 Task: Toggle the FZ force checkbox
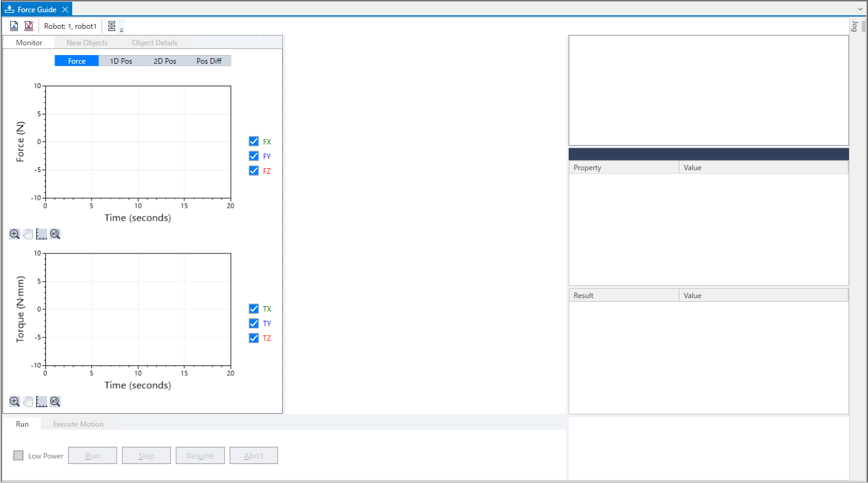click(x=254, y=171)
